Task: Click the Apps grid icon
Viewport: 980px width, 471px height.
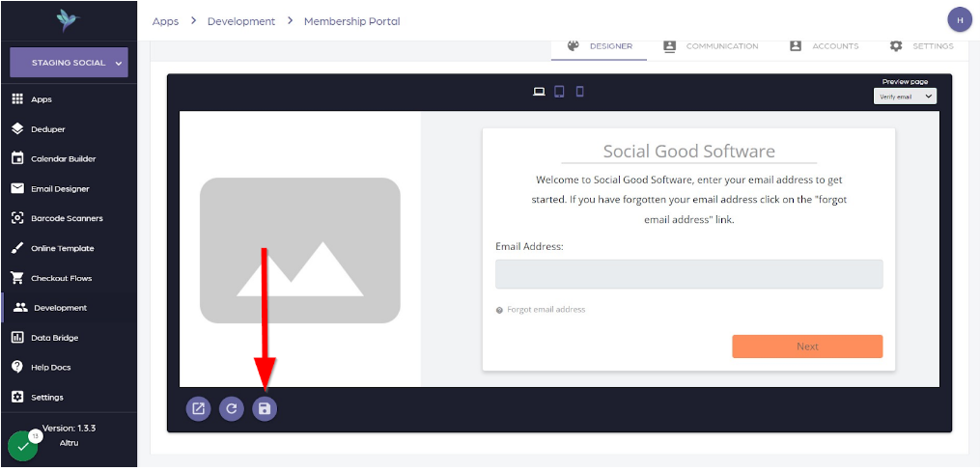Action: click(17, 99)
